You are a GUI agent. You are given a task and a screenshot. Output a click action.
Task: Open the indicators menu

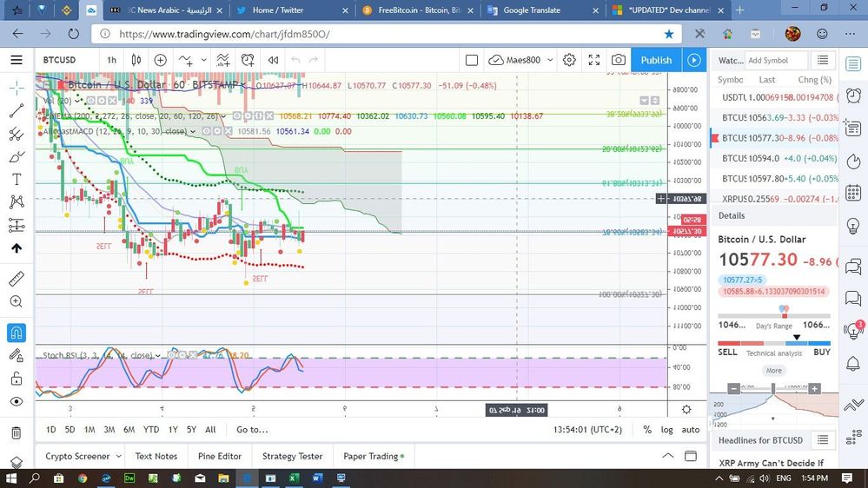[x=186, y=60]
